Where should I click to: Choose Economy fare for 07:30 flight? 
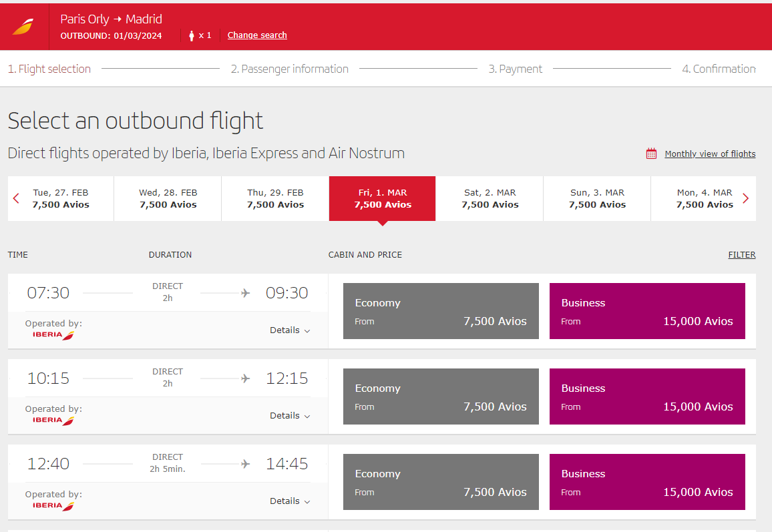441,311
